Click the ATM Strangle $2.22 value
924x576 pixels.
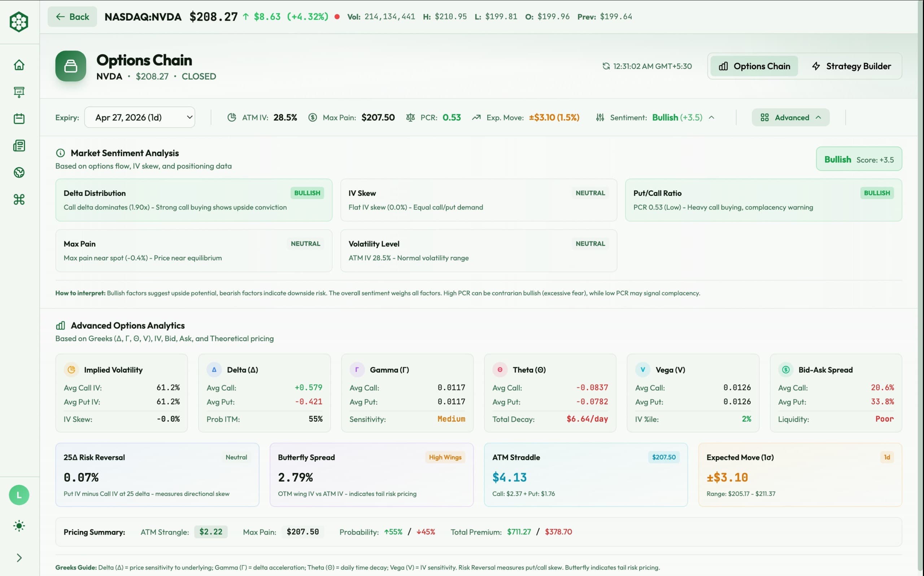point(211,532)
